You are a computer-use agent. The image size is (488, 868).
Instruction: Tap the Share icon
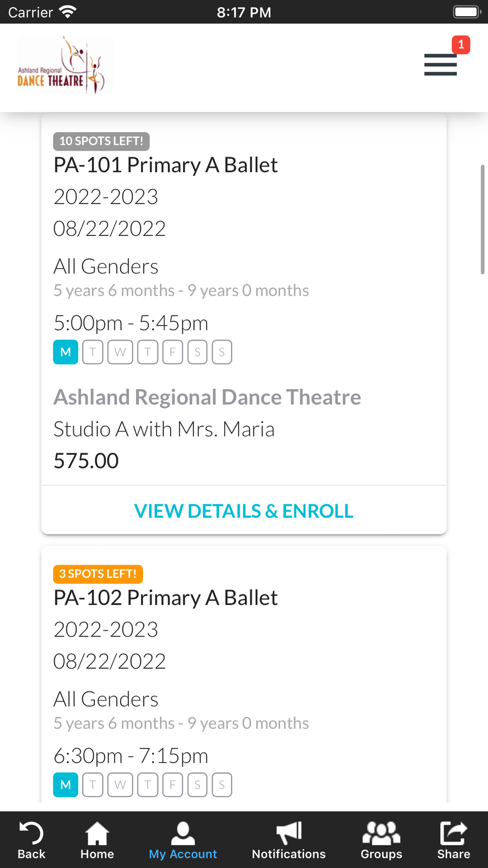(454, 840)
